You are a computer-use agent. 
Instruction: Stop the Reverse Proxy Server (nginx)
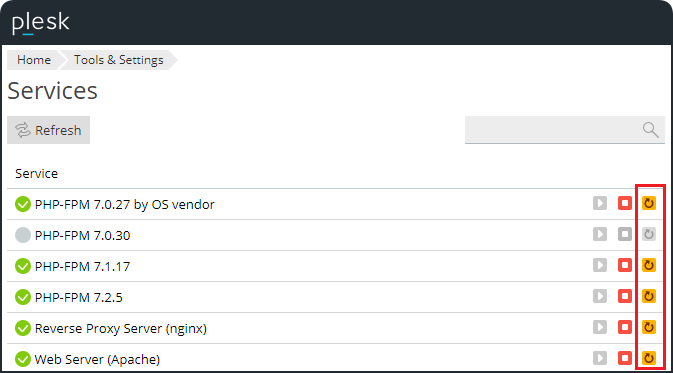click(624, 327)
